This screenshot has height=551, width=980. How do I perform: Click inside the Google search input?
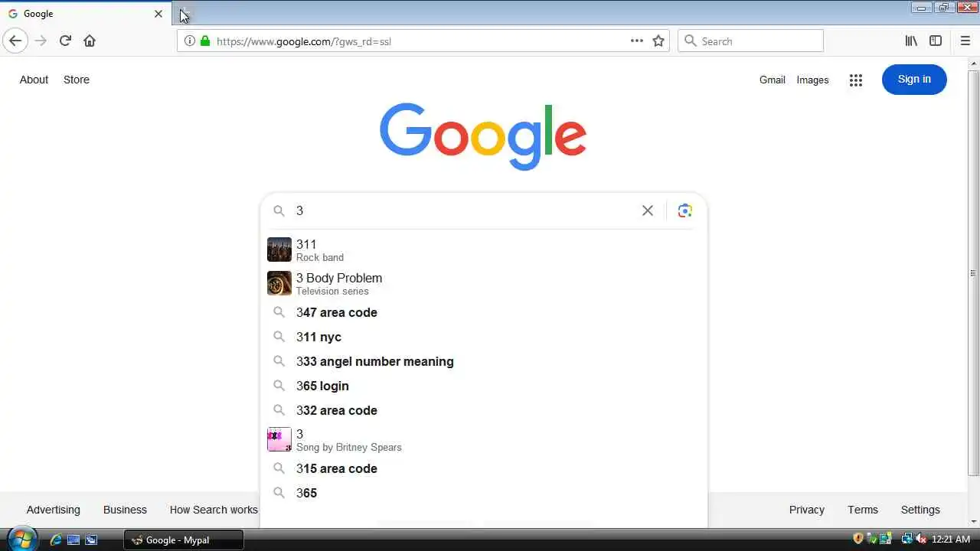coord(464,210)
